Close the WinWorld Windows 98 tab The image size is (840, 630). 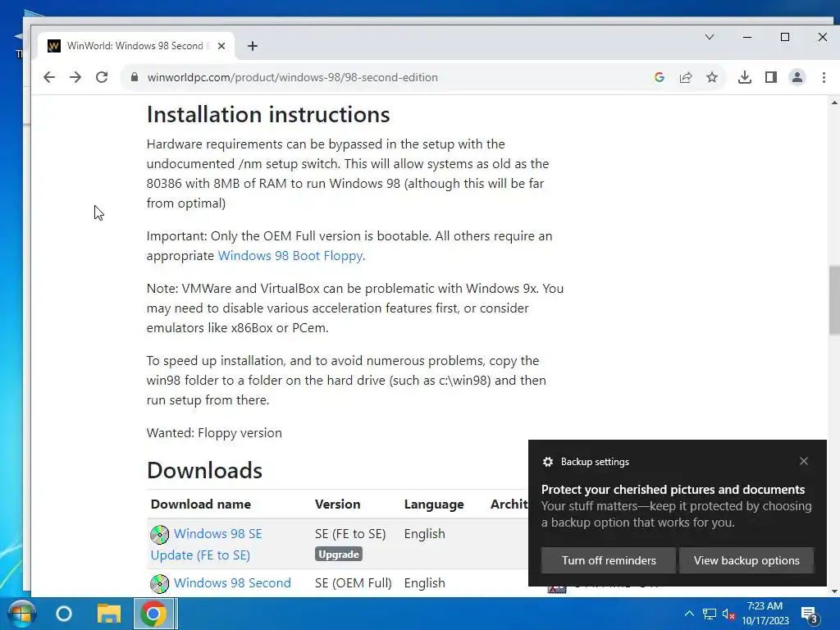coord(221,46)
